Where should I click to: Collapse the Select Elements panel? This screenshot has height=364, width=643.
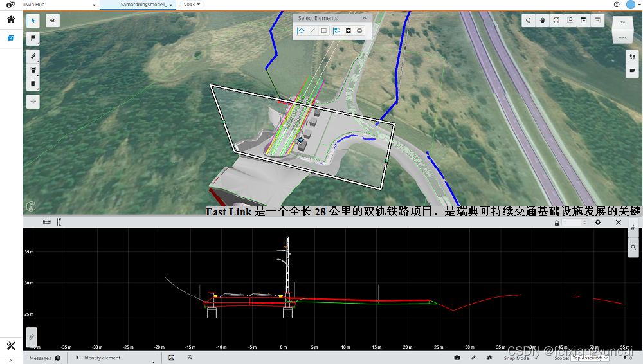tap(365, 18)
